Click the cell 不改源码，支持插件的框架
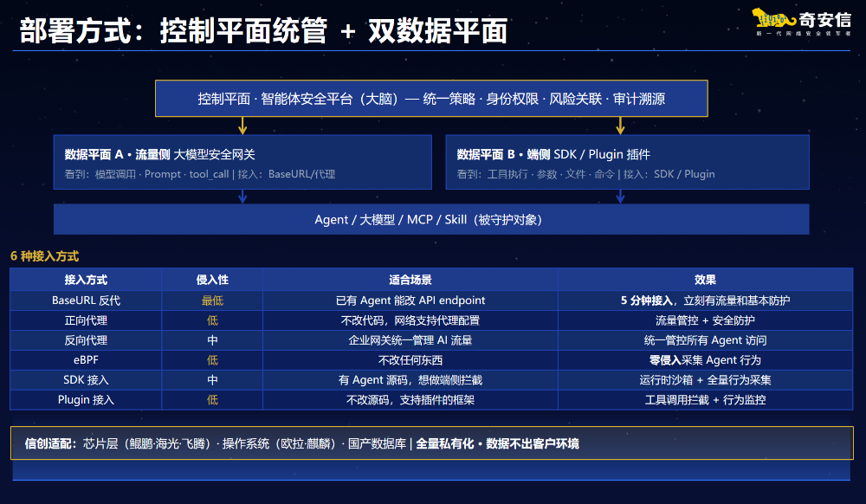This screenshot has width=866, height=504. click(410, 400)
